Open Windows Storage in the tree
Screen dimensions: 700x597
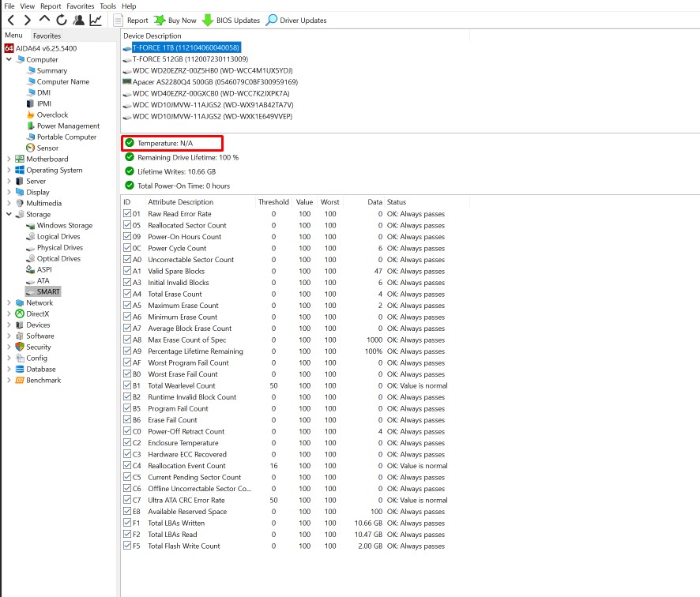click(65, 225)
